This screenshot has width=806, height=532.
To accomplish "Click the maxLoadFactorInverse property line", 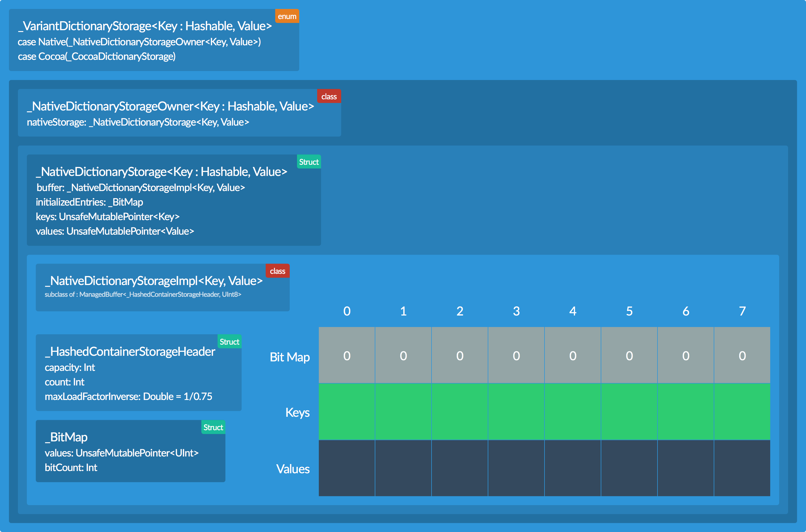I will 128,396.
